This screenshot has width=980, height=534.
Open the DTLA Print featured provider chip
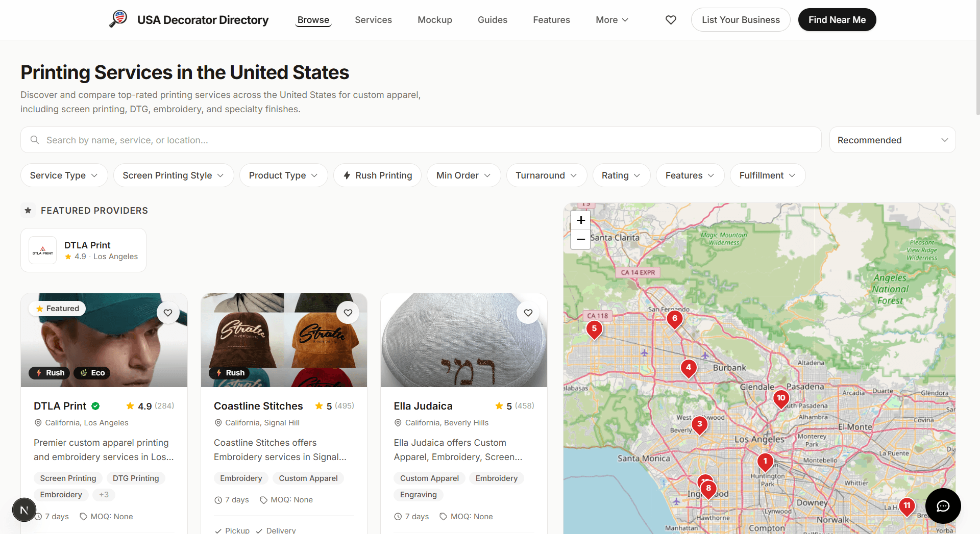point(83,250)
